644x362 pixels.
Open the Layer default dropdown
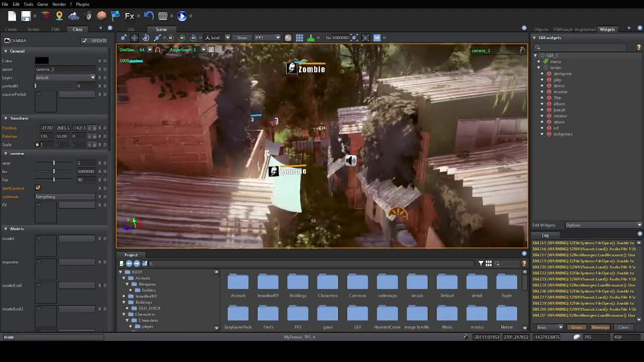(x=65, y=77)
